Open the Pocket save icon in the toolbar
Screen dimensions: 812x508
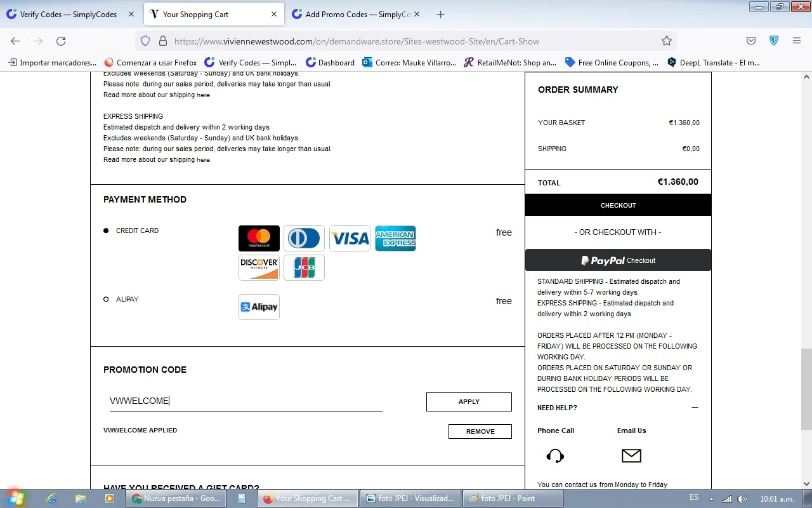pos(751,41)
